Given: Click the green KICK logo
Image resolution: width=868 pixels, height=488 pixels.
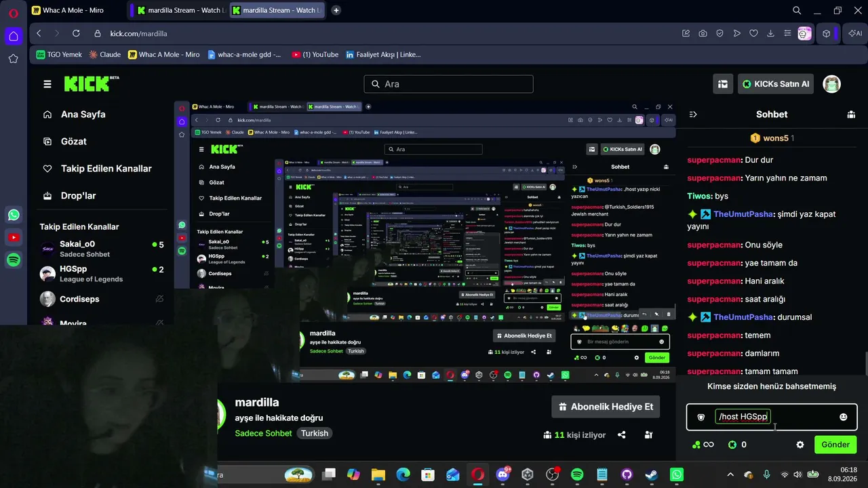Looking at the screenshot, I should [x=91, y=83].
